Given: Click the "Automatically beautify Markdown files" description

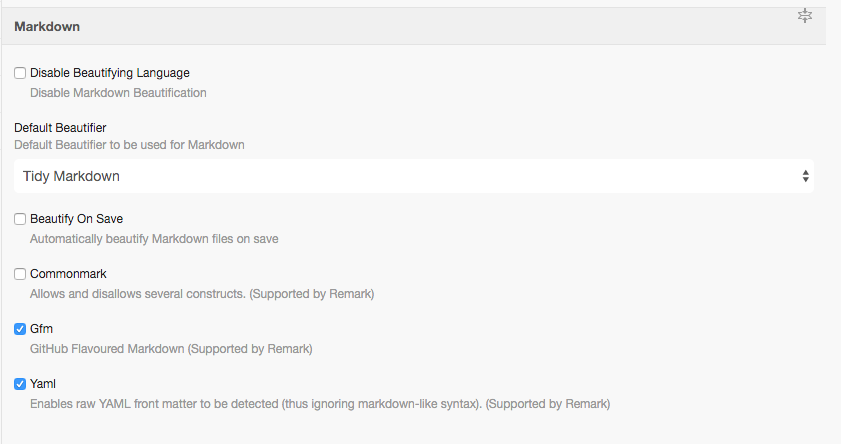Looking at the screenshot, I should coord(154,239).
